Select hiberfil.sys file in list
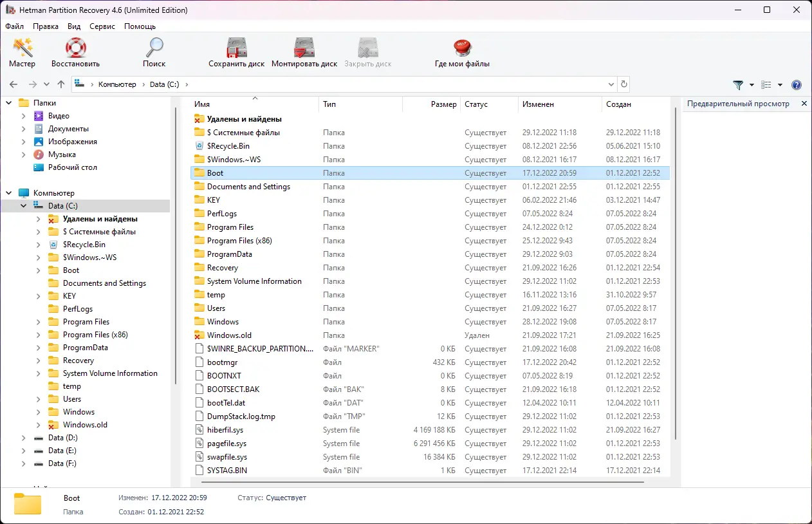 pyautogui.click(x=430, y=430)
